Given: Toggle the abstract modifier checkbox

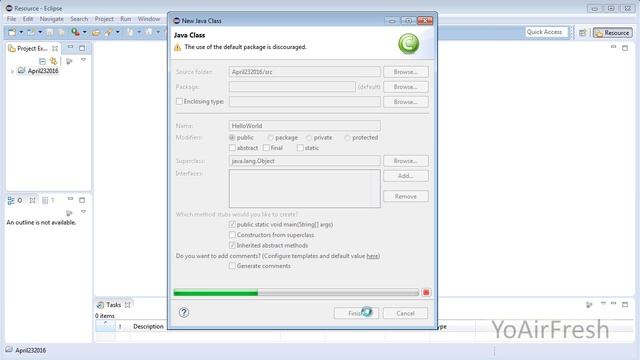Looking at the screenshot, I should 232,148.
